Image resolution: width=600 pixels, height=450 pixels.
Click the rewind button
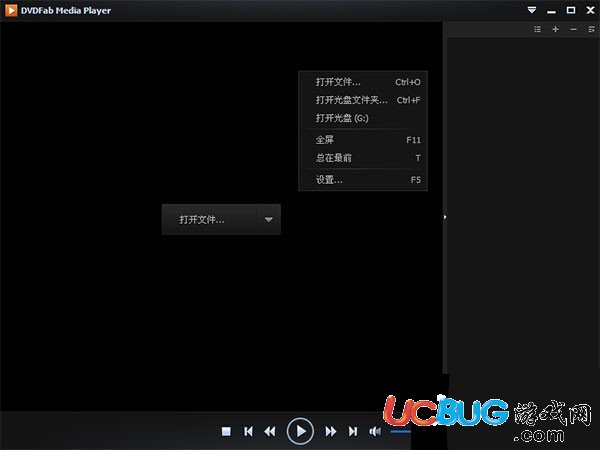(270, 432)
